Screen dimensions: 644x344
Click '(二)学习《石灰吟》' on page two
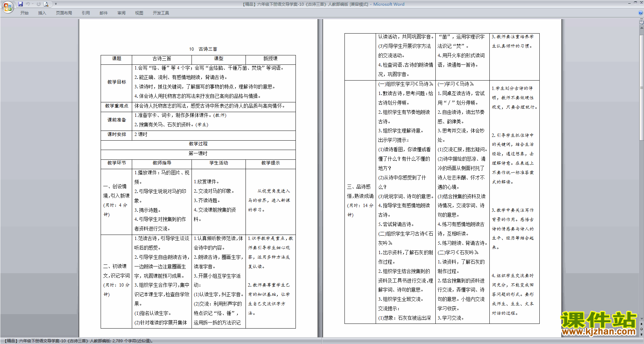458,253
